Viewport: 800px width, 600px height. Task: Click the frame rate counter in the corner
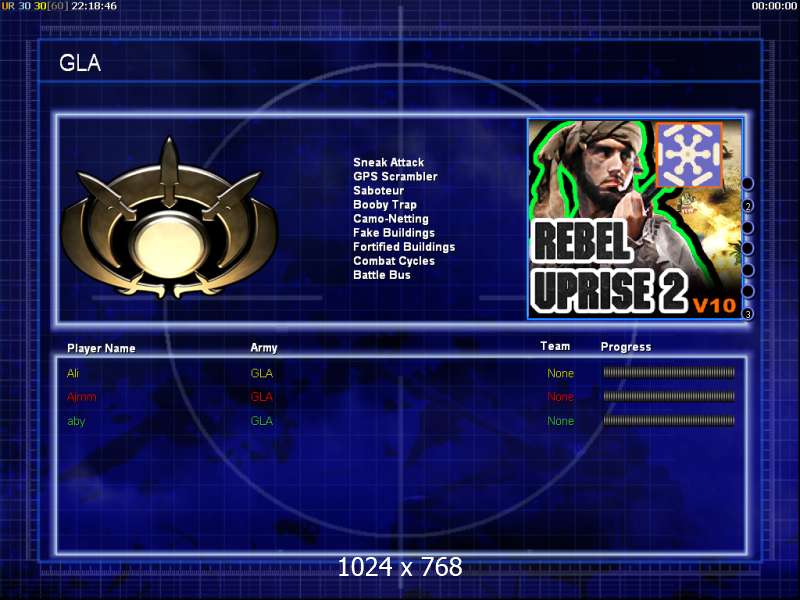coord(34,6)
